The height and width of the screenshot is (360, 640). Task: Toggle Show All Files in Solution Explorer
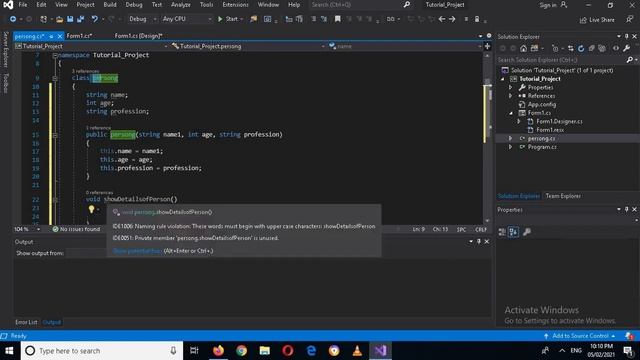[x=602, y=48]
